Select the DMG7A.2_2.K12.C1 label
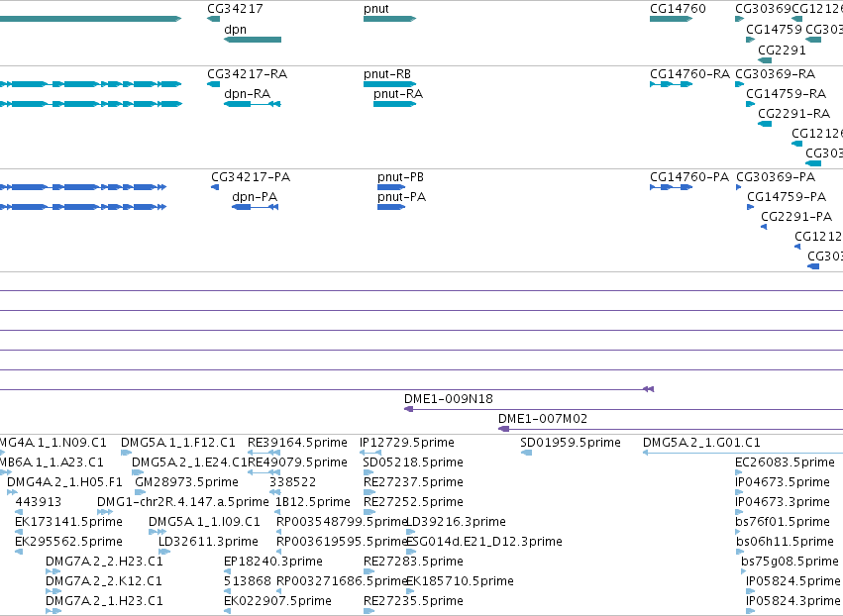This screenshot has height=616, width=843. [104, 582]
